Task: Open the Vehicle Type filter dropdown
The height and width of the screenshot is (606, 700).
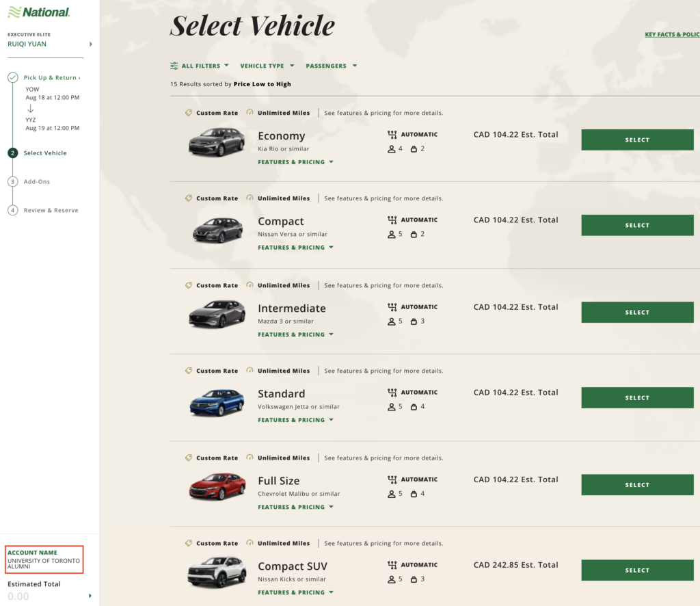Action: (x=267, y=66)
